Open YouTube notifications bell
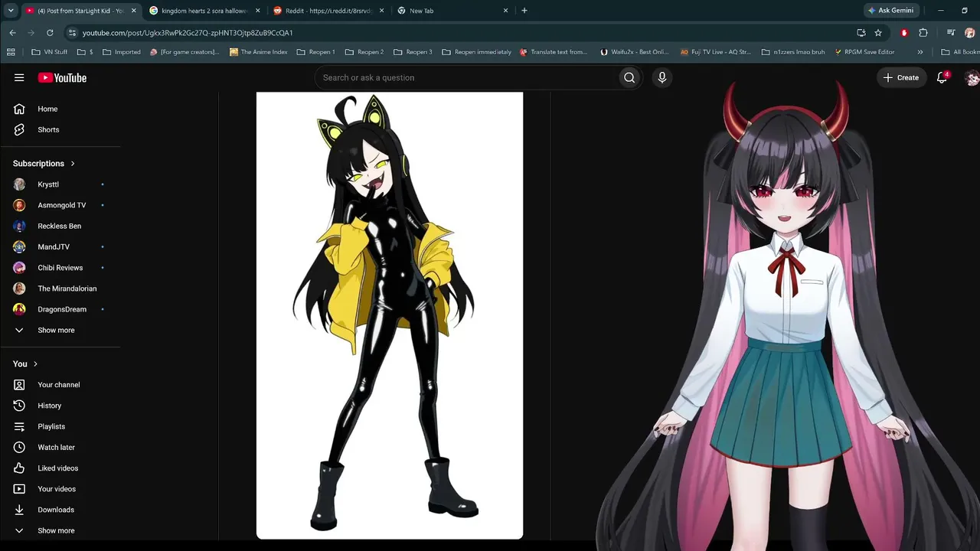Image resolution: width=980 pixels, height=551 pixels. point(942,77)
